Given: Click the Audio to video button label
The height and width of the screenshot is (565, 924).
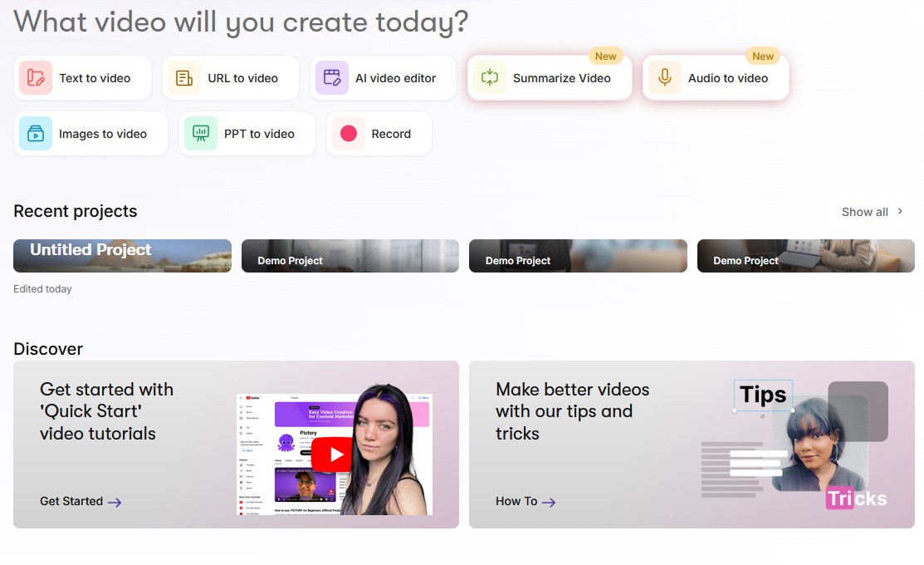Looking at the screenshot, I should click(x=728, y=78).
